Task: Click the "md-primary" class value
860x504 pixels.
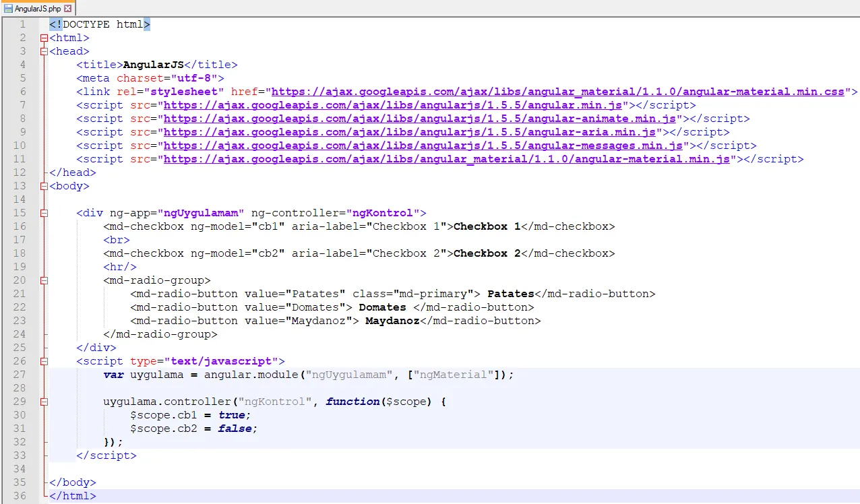Action: coord(433,294)
